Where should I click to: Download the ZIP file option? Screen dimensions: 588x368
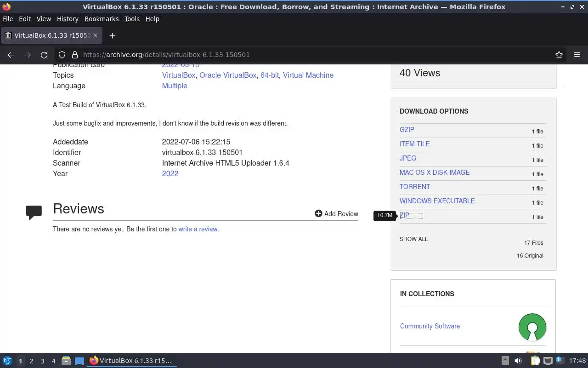point(404,215)
